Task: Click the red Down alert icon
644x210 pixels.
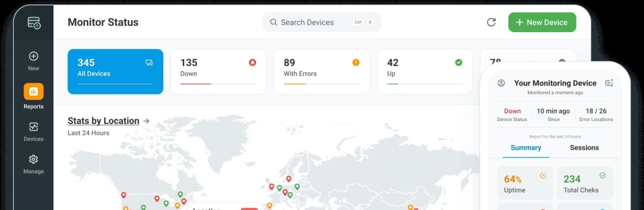Action: 252,63
